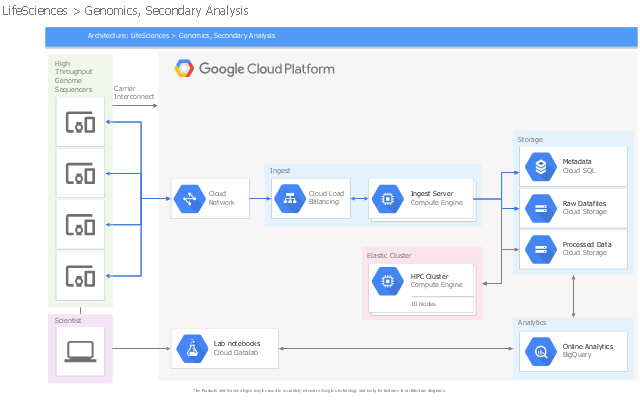Select the Ingest group heading
Image resolution: width=640 pixels, height=400 pixels.
point(280,171)
